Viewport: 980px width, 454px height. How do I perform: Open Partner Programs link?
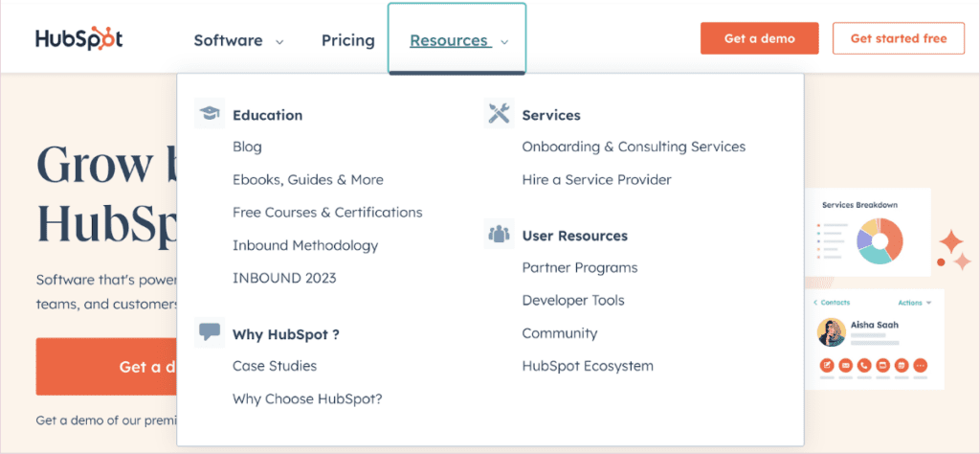coord(580,268)
